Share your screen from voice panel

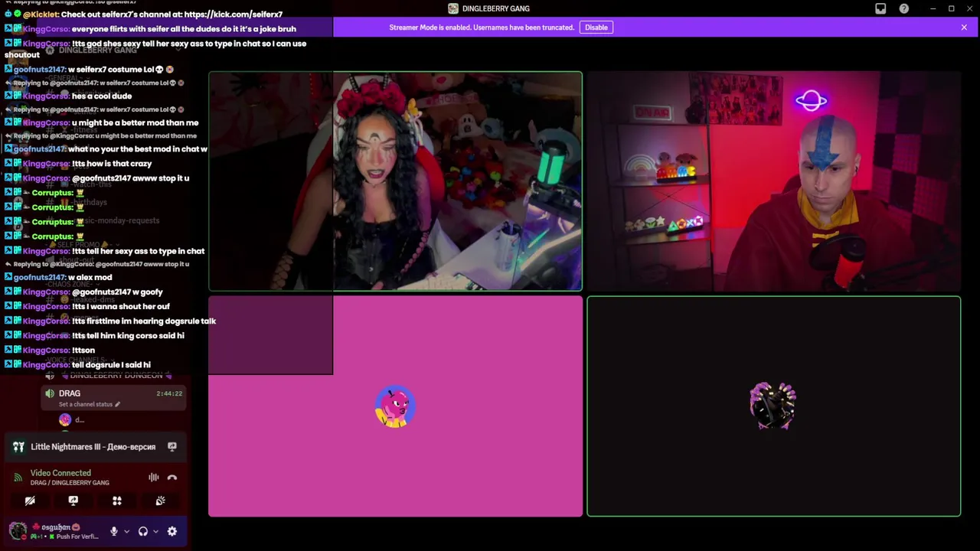click(73, 500)
